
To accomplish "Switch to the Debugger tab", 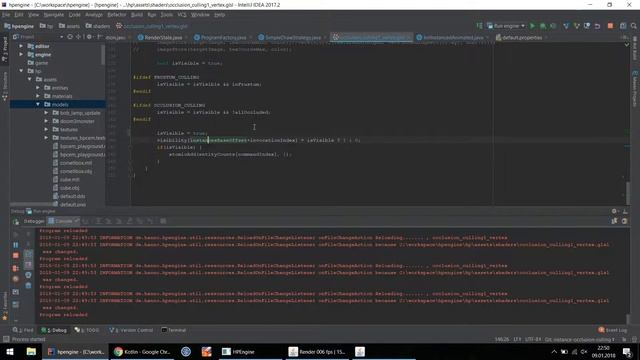I will pos(34,221).
